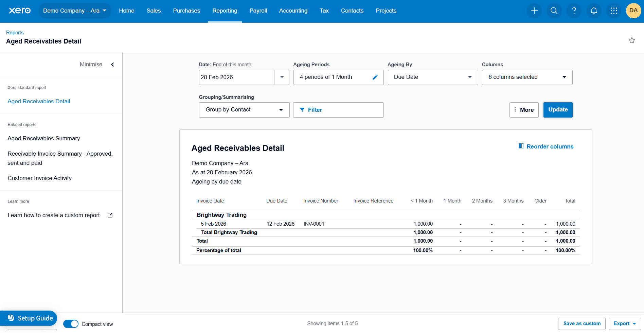The width and height of the screenshot is (644, 333).
Task: Open Receivable Invoice Summary related report
Action: (60, 158)
